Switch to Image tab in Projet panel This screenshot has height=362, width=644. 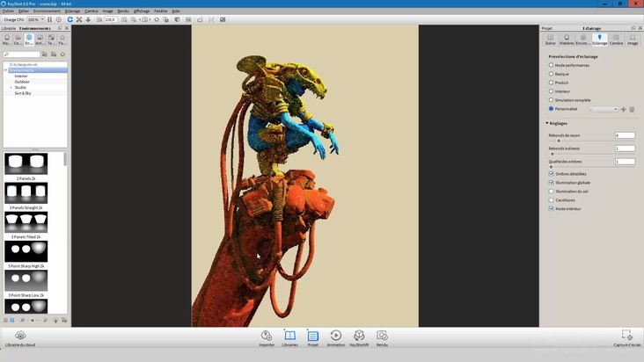(633, 40)
